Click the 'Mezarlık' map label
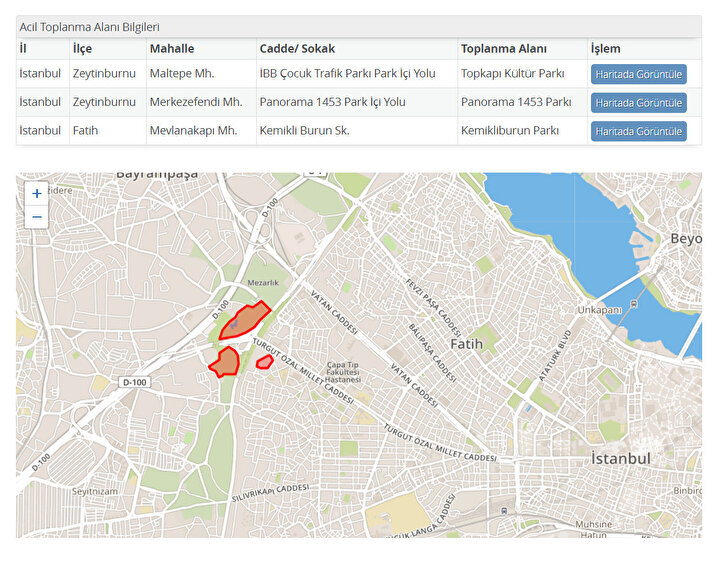Screen dimensions: 720x564 263,282
